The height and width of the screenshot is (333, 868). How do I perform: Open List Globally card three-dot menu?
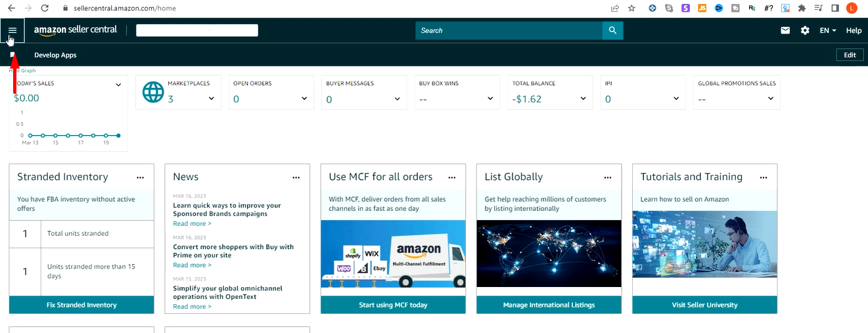(x=608, y=177)
